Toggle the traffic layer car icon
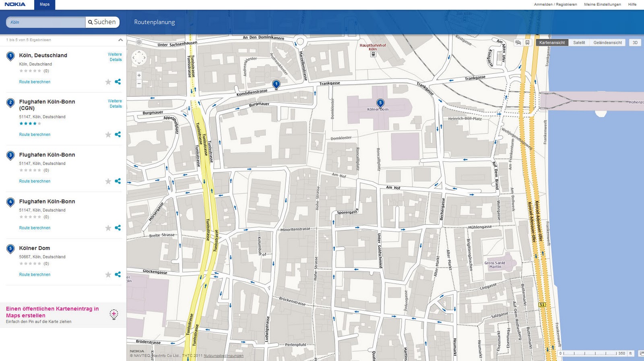The image size is (644, 361). point(518,43)
